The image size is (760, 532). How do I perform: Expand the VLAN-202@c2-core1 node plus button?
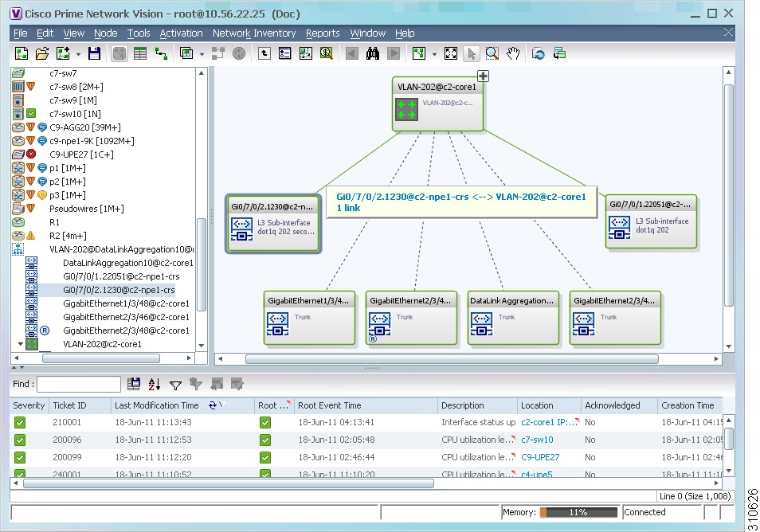(483, 76)
